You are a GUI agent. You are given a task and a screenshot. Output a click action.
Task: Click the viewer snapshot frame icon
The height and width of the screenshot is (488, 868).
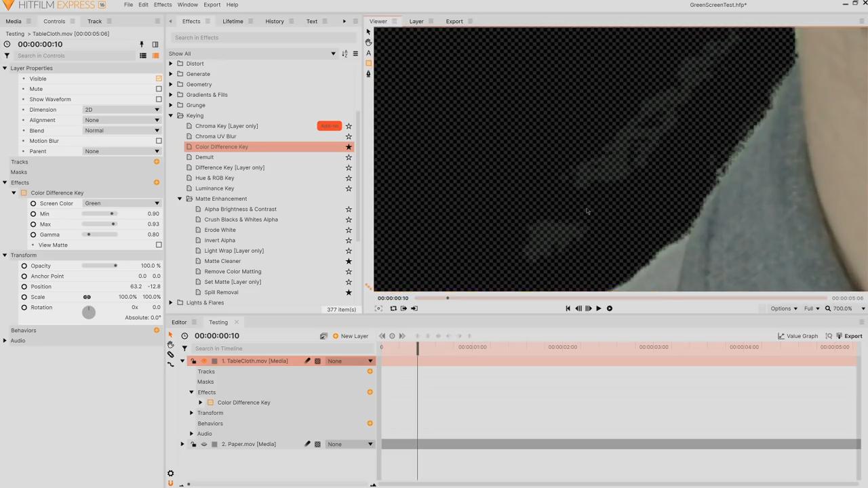(x=378, y=308)
